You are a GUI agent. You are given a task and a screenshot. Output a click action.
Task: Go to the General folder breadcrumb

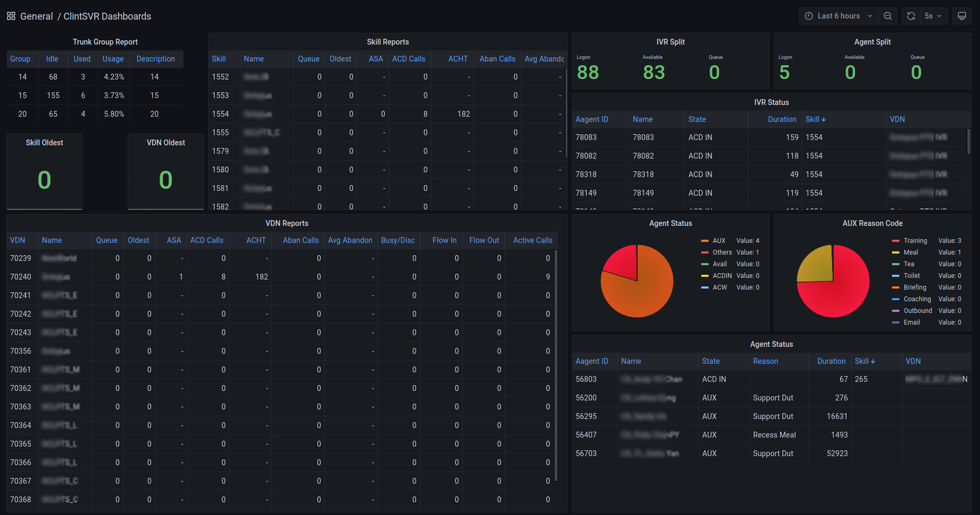coord(36,16)
